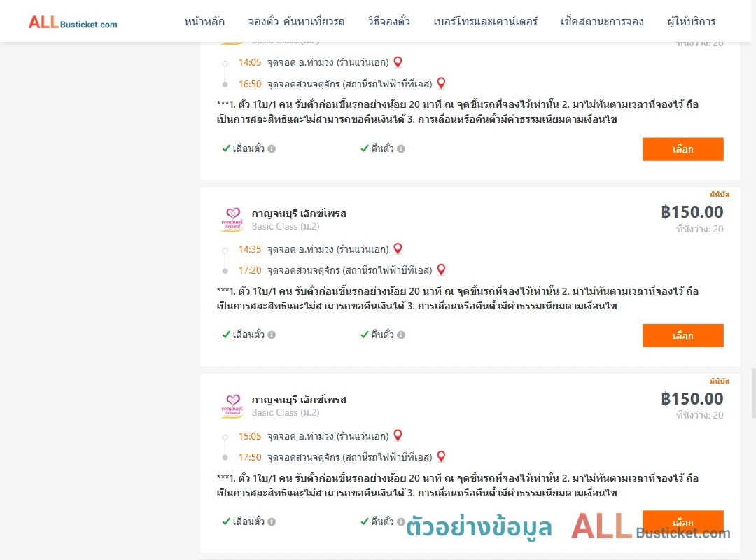Click ฿150.00 price on the 15:05 trip
This screenshot has width=756, height=560.
(692, 398)
